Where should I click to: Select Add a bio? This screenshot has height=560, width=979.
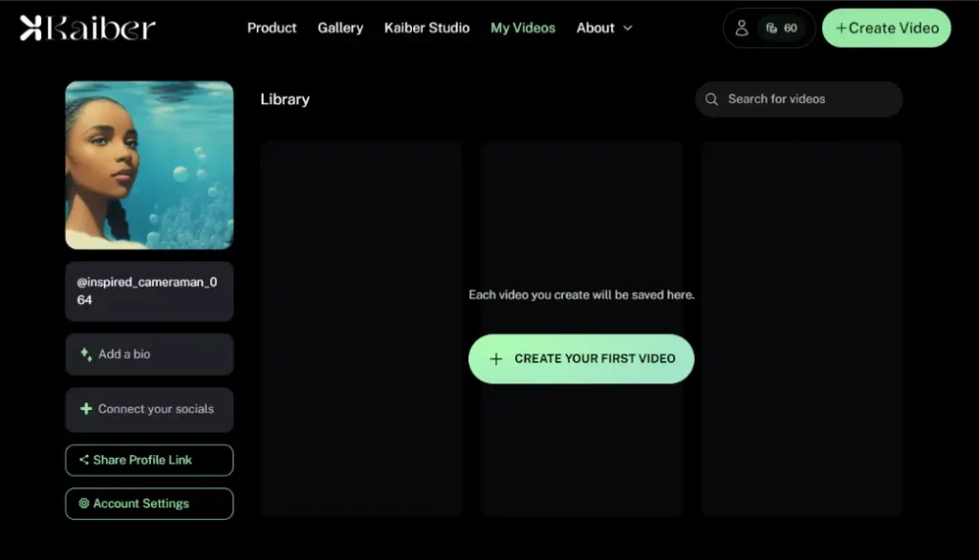coord(149,354)
